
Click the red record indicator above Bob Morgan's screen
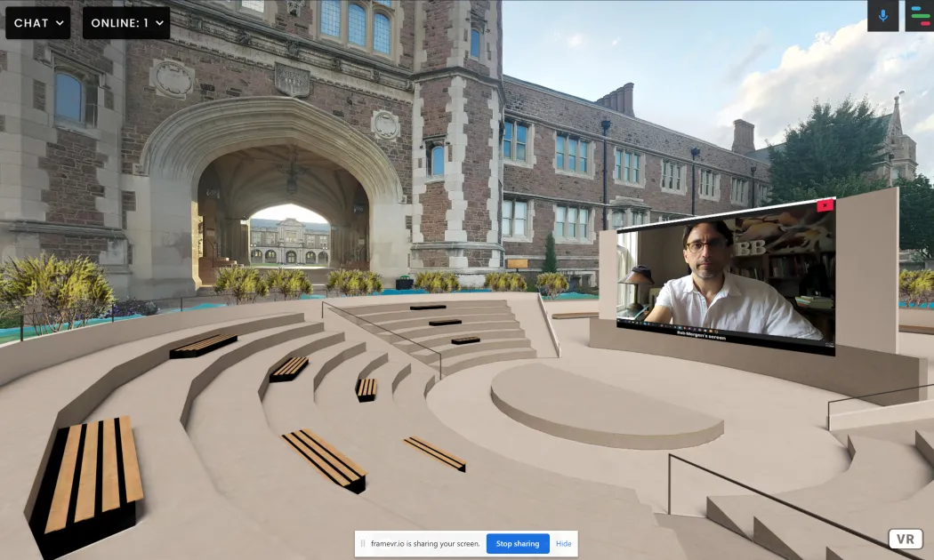(825, 206)
